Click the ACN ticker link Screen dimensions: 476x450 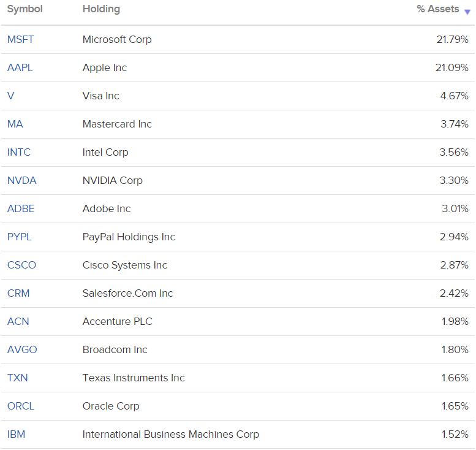pyautogui.click(x=18, y=321)
